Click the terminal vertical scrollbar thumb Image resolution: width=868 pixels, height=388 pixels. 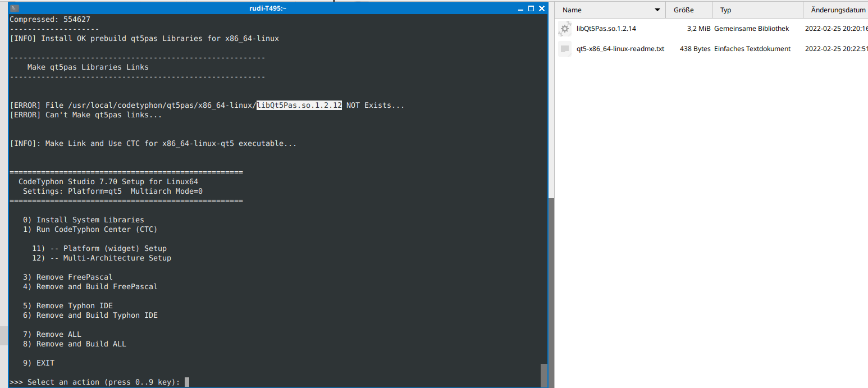(x=543, y=375)
